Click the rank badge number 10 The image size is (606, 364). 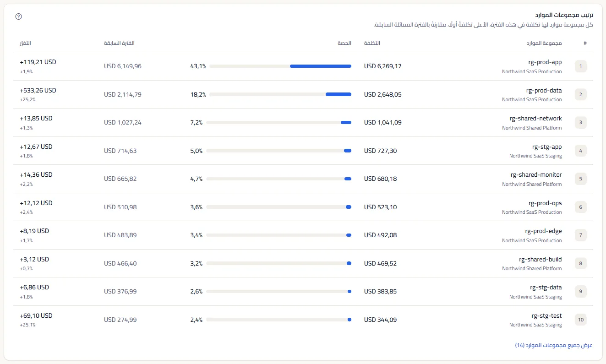tap(581, 320)
